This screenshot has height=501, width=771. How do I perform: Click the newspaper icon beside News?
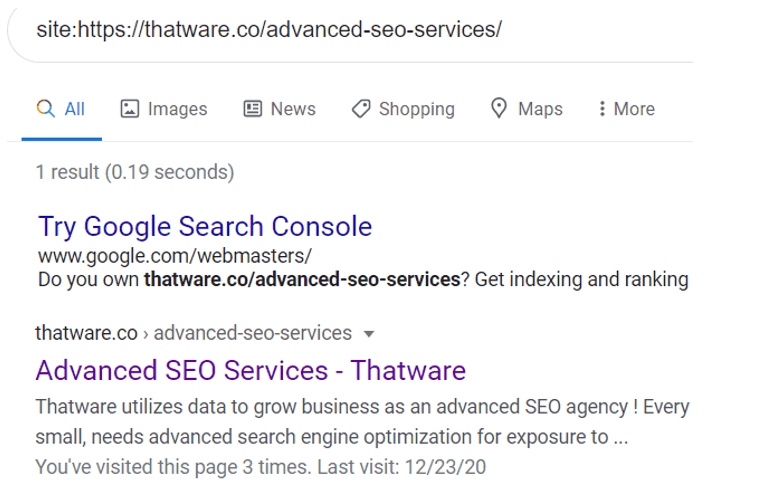(x=253, y=109)
